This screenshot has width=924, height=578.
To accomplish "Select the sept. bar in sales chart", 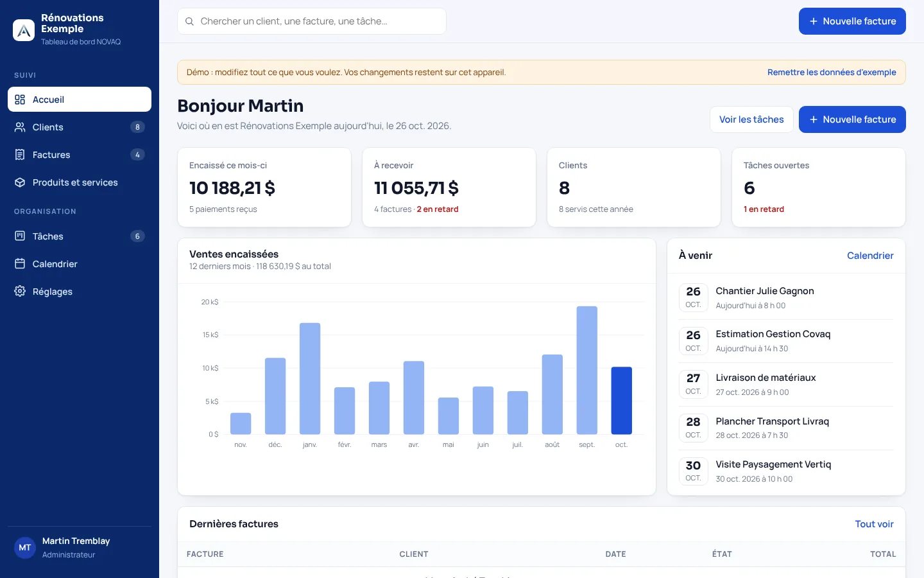I will point(586,371).
